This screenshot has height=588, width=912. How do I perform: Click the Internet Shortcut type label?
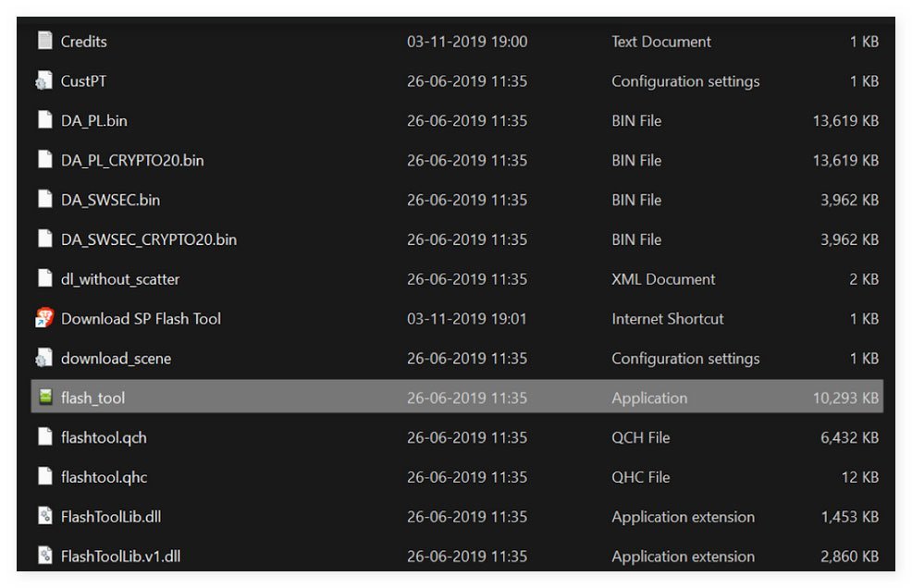(x=667, y=319)
